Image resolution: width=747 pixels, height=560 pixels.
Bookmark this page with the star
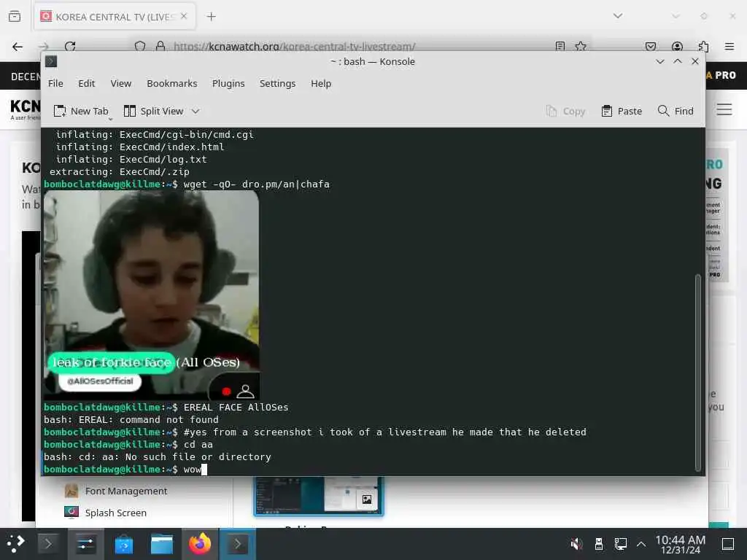coord(580,46)
